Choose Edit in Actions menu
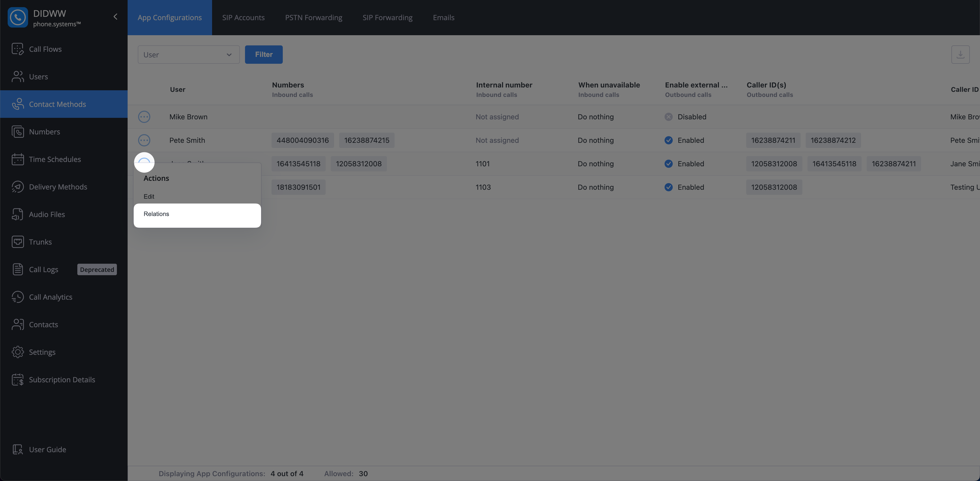This screenshot has width=980, height=481. pyautogui.click(x=197, y=197)
